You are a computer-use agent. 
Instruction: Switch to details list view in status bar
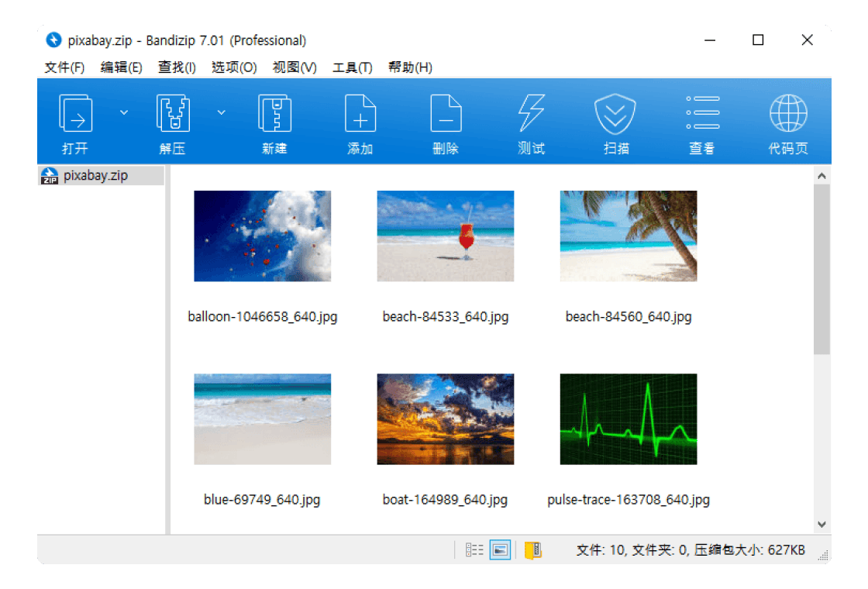click(474, 550)
